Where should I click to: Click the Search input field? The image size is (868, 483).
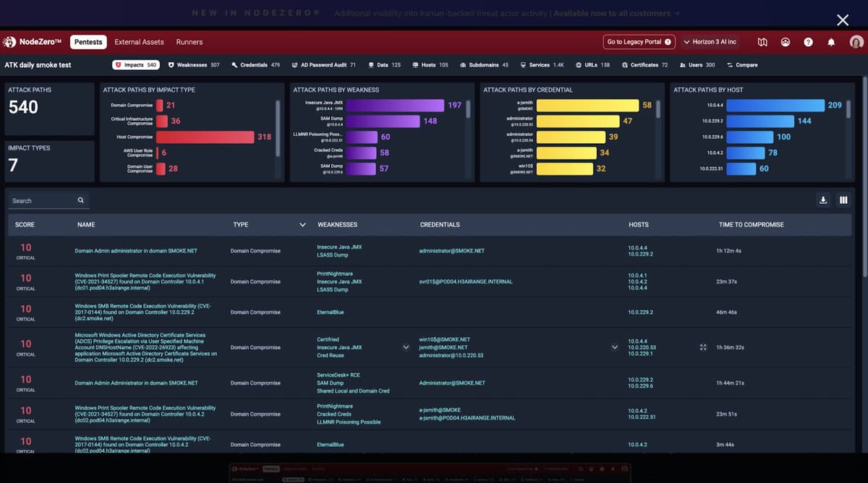(48, 200)
